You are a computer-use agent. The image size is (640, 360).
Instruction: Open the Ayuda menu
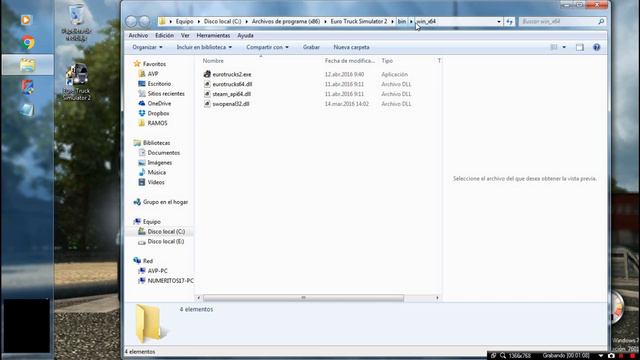pyautogui.click(x=245, y=36)
